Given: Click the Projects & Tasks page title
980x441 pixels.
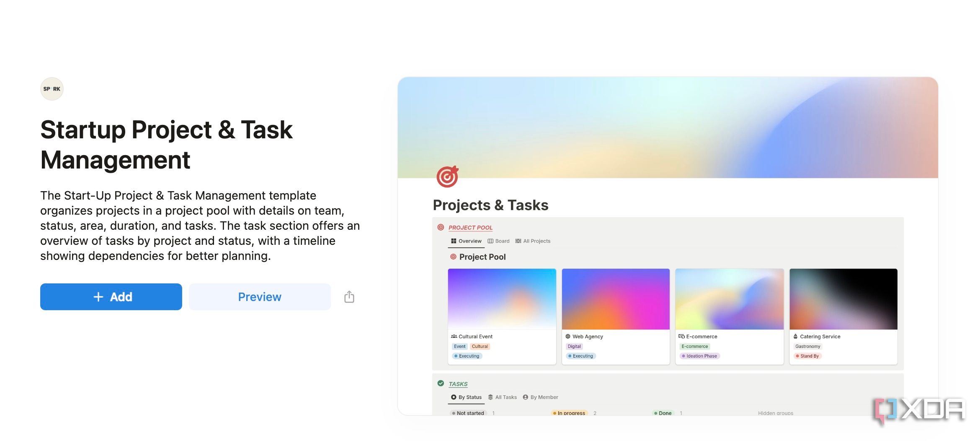Looking at the screenshot, I should (x=490, y=205).
